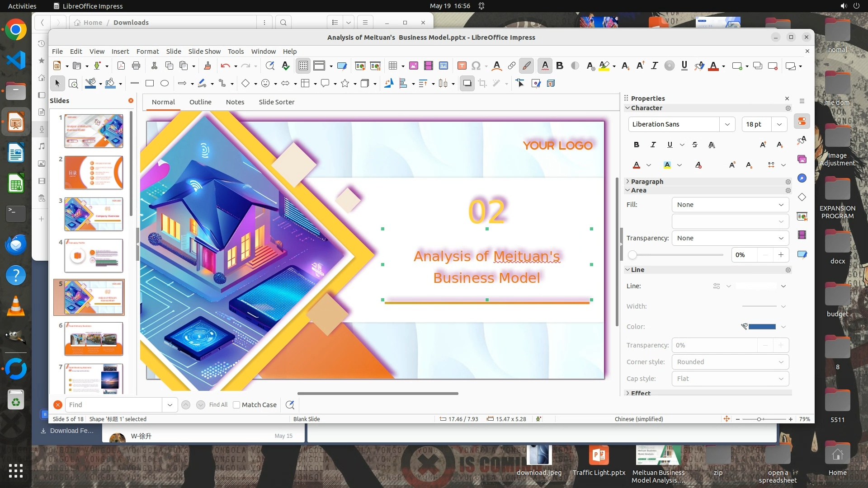This screenshot has width=868, height=488.
Task: Click the area transparency slider
Action: coord(677,255)
